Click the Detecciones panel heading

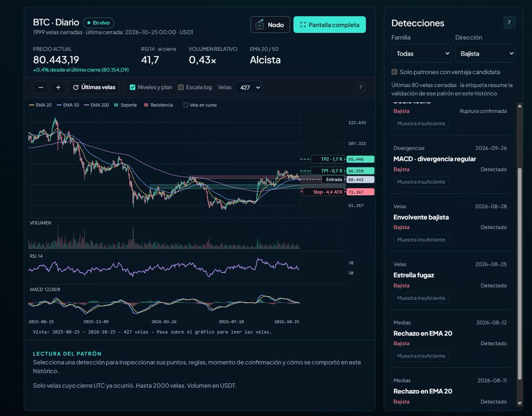[418, 23]
